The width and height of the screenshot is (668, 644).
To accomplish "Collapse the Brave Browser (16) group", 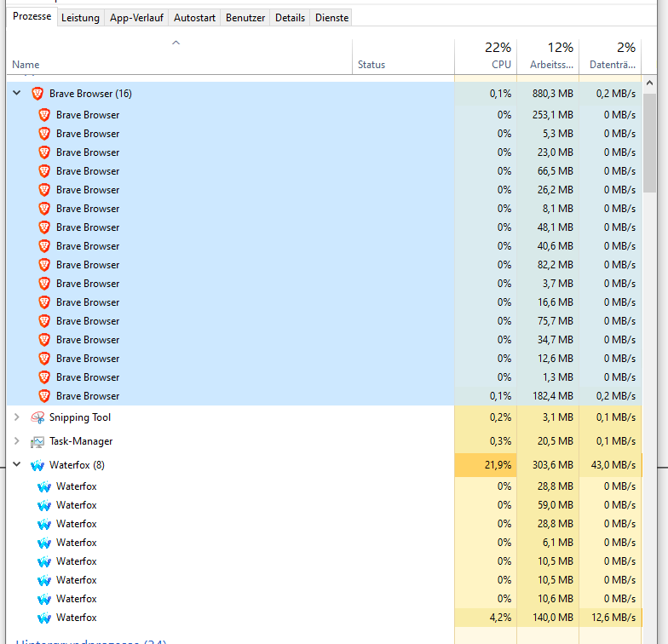I will (17, 92).
